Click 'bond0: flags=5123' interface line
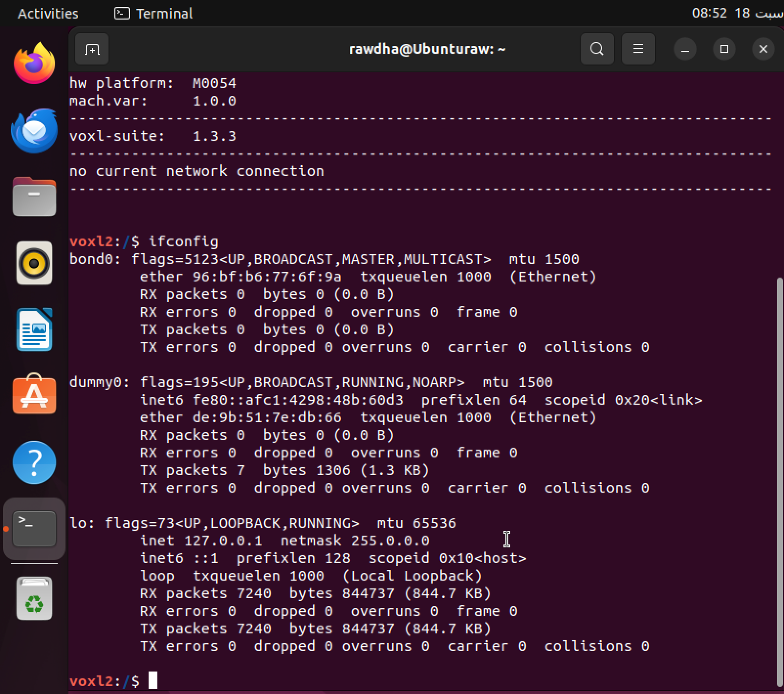The height and width of the screenshot is (694, 784). point(324,259)
